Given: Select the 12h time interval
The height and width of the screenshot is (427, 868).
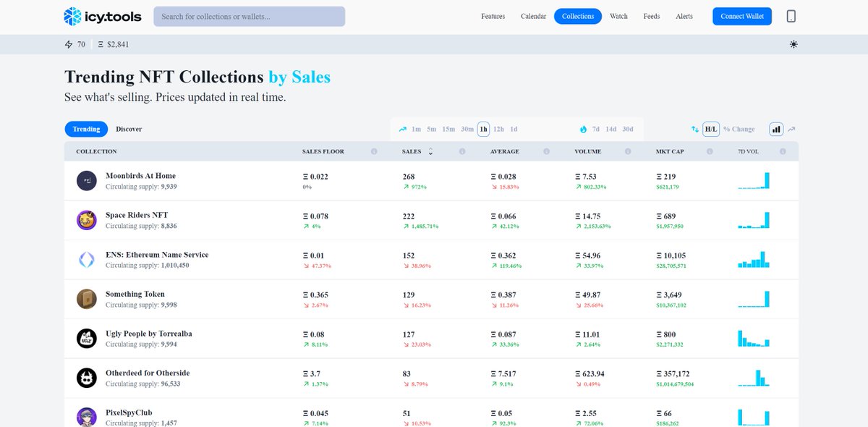Looking at the screenshot, I should [499, 129].
